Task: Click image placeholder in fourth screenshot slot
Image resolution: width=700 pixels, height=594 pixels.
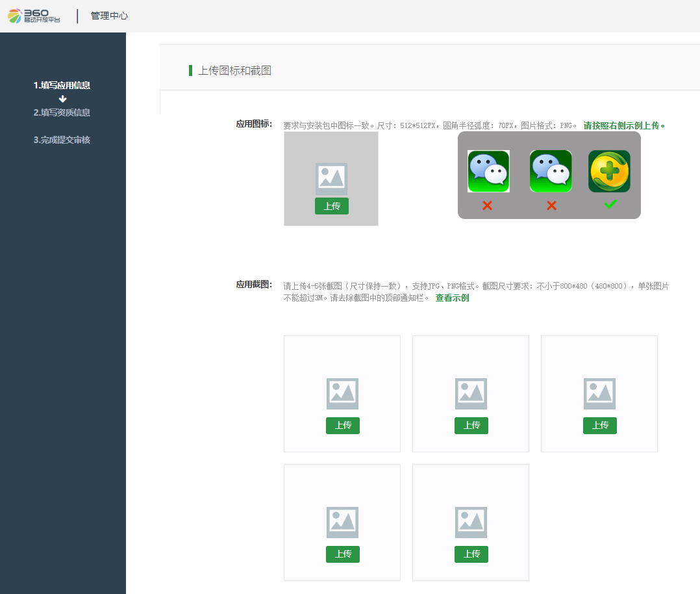Action: [x=342, y=523]
